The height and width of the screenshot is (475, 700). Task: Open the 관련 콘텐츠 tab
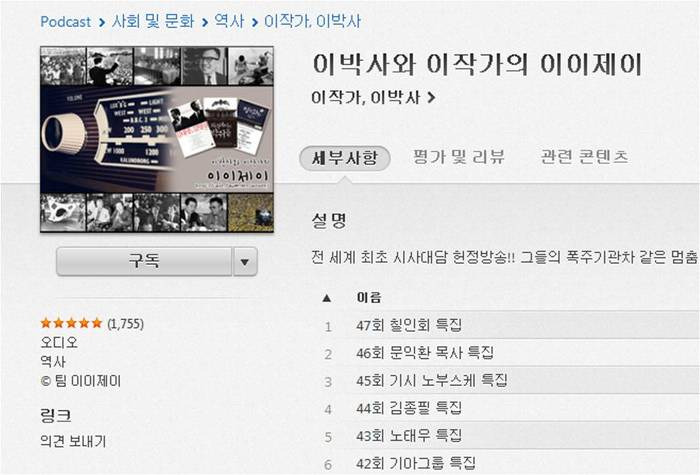(x=584, y=157)
